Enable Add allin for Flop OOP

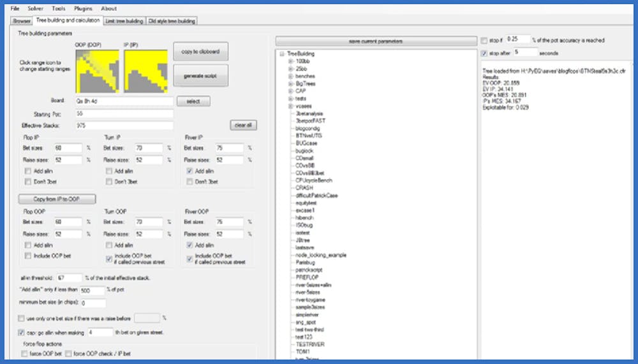27,245
